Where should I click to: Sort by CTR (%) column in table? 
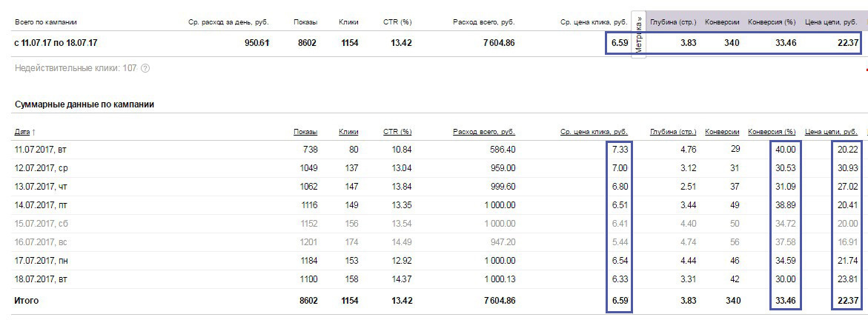coord(397,132)
